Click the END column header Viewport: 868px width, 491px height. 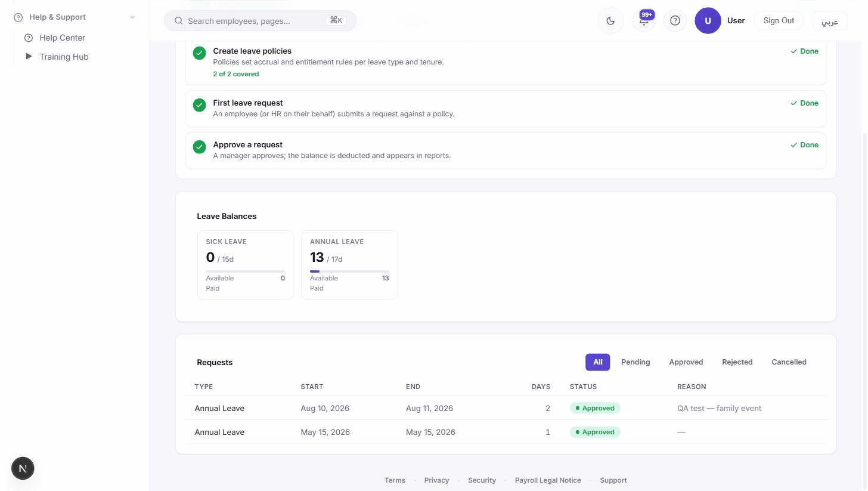pyautogui.click(x=413, y=387)
